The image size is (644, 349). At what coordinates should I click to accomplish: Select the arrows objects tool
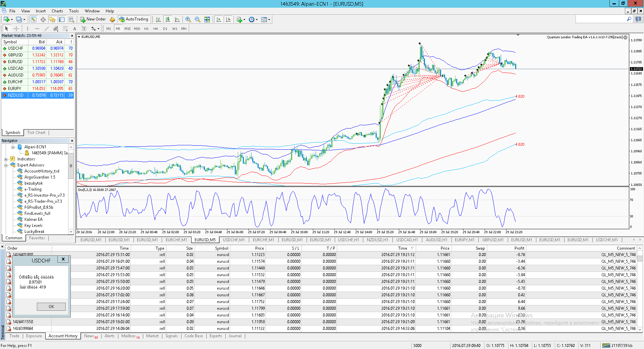[93, 29]
